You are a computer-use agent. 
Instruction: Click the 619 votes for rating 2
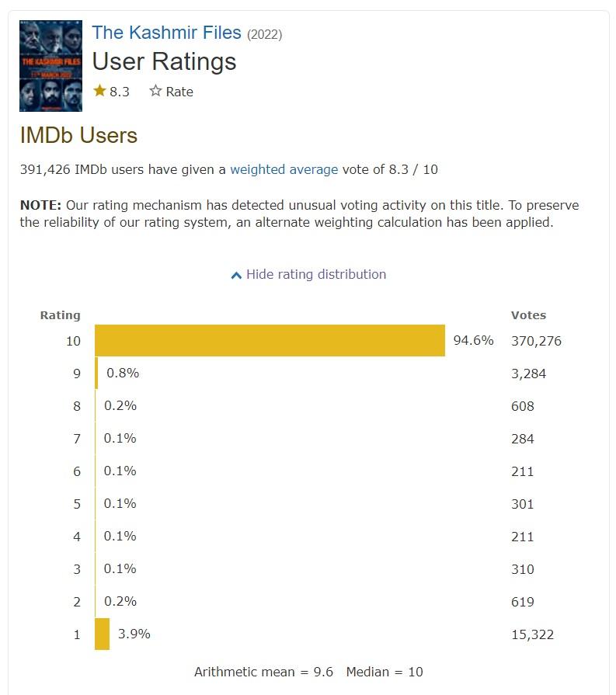[x=523, y=602]
